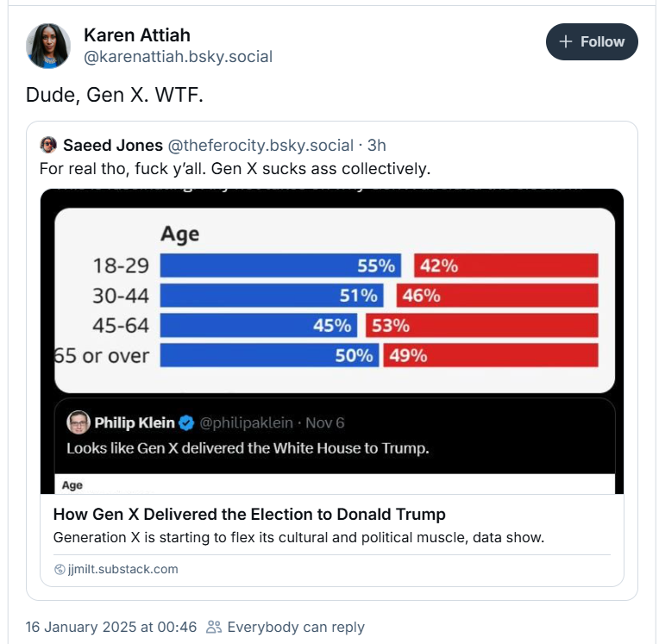Open Saeed Jones's profile name

pyautogui.click(x=113, y=146)
